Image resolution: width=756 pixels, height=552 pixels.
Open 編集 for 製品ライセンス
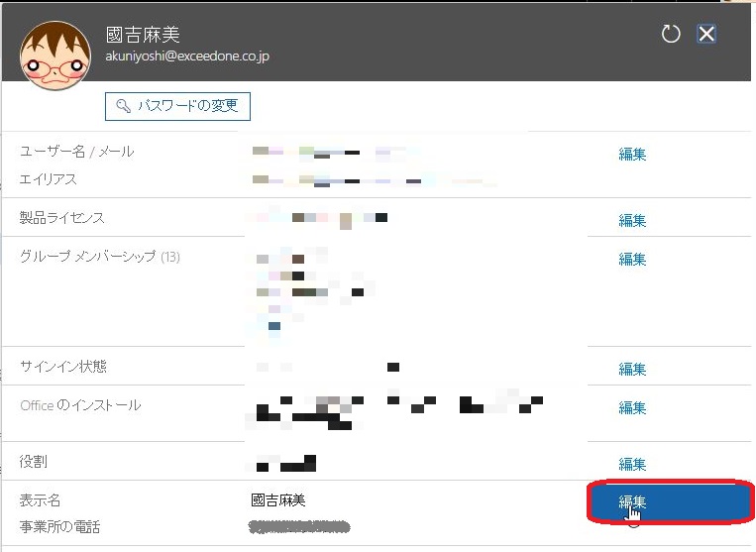click(x=632, y=220)
